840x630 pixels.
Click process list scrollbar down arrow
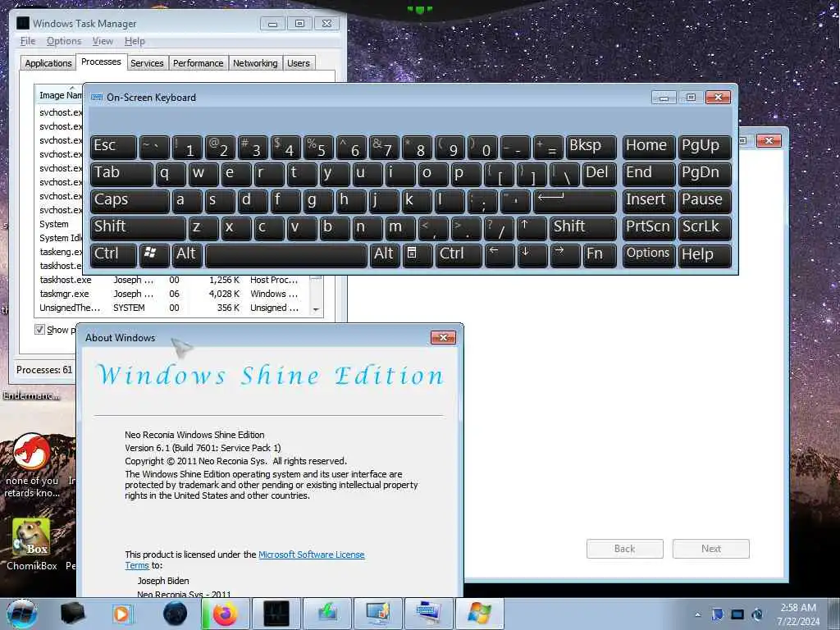pos(316,309)
